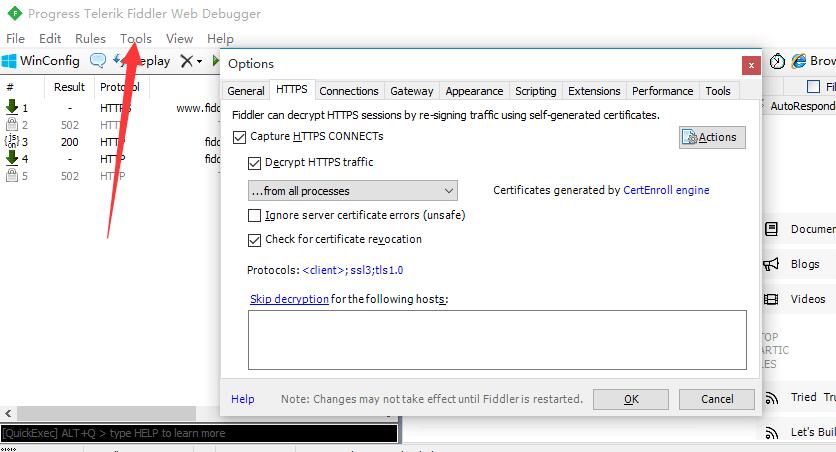The height and width of the screenshot is (452, 836).
Task: Click the hosts list text box
Action: coord(497,340)
